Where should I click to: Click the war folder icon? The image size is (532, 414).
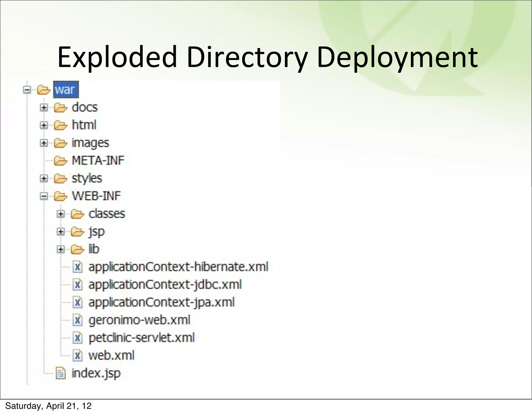coord(44,90)
